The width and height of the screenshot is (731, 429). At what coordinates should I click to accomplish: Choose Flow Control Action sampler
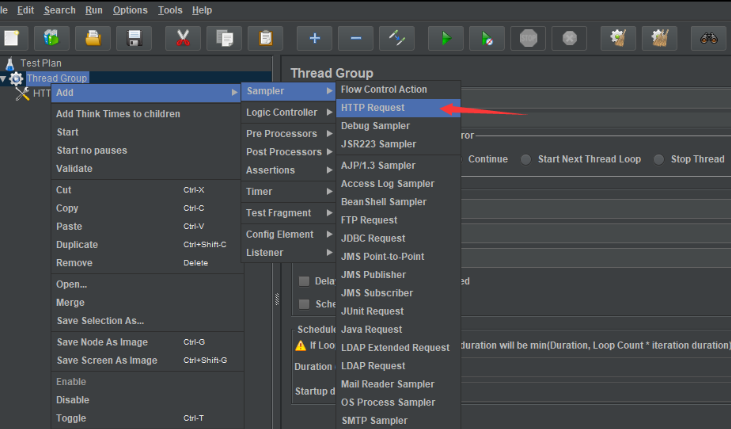pos(398,90)
